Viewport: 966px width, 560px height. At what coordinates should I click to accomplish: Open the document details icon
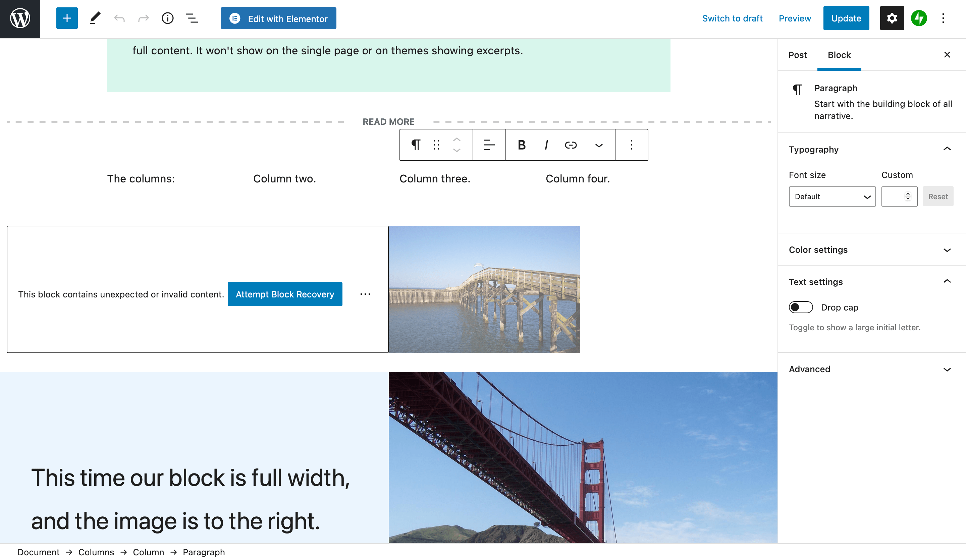click(x=167, y=18)
